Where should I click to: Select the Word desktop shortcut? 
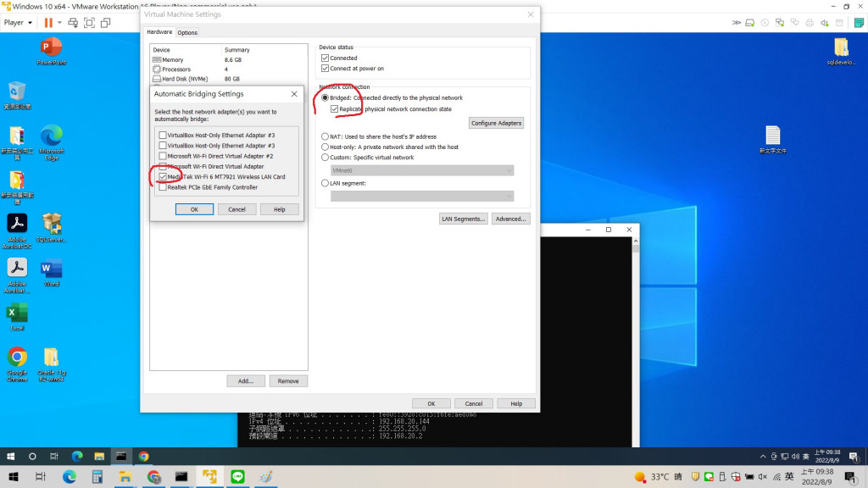[51, 274]
